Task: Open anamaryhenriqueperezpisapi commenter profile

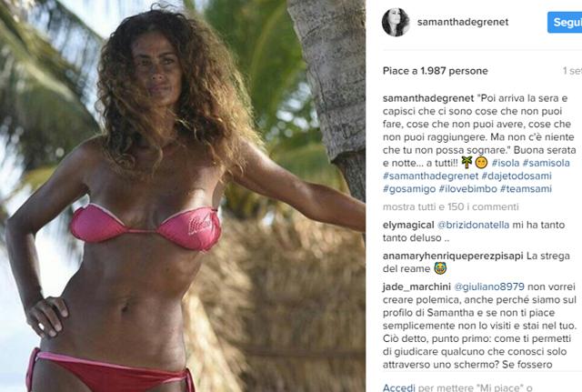Action: [453, 256]
